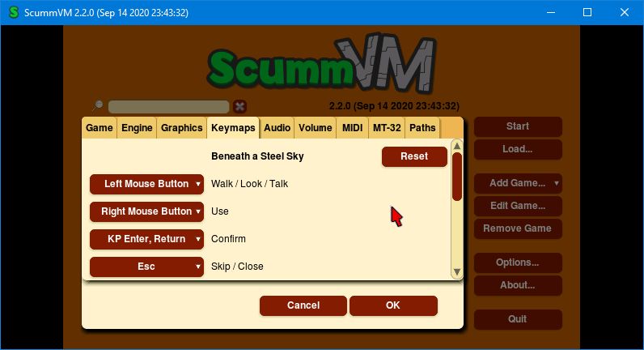This screenshot has width=644, height=350.
Task: Click the Skip / Close action label
Action: pos(237,267)
